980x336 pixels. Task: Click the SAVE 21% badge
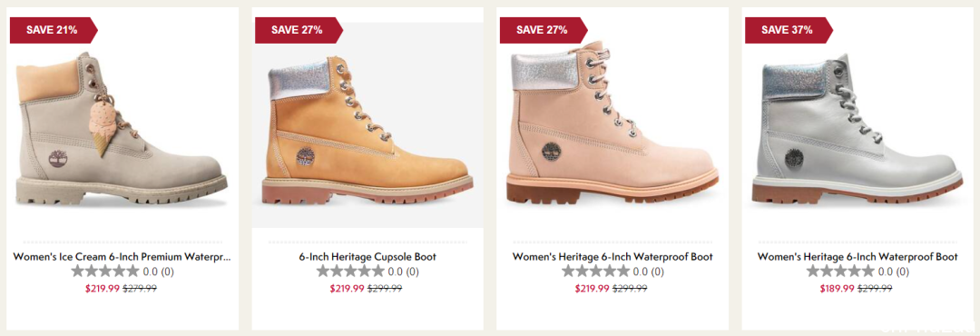tap(54, 30)
